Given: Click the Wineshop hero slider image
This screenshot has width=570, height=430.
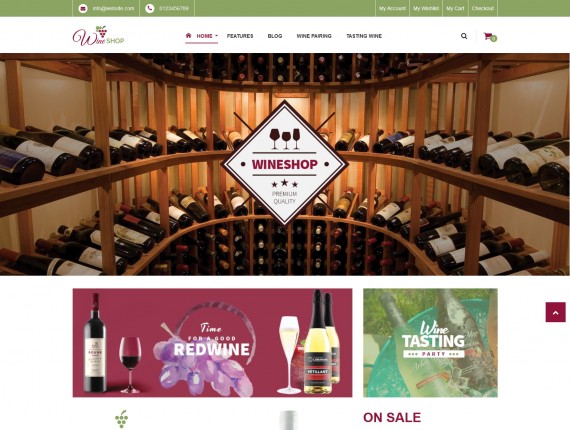Looking at the screenshot, I should [x=285, y=164].
